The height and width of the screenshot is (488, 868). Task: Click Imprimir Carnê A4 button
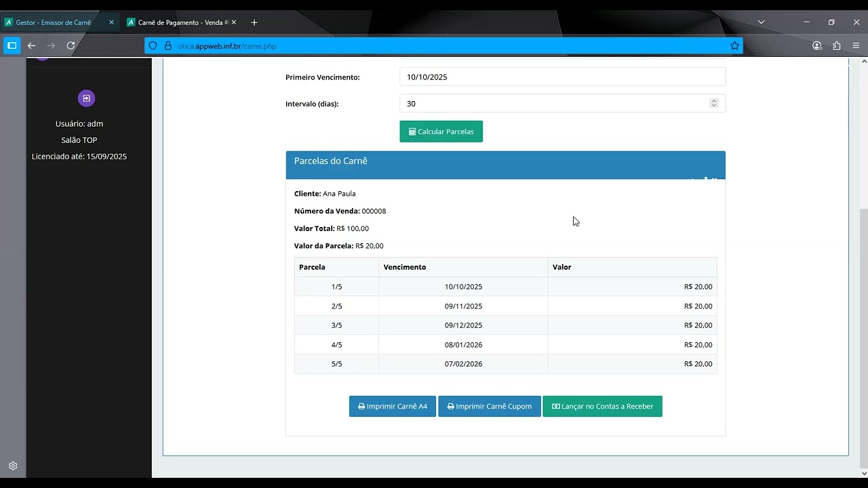click(393, 407)
